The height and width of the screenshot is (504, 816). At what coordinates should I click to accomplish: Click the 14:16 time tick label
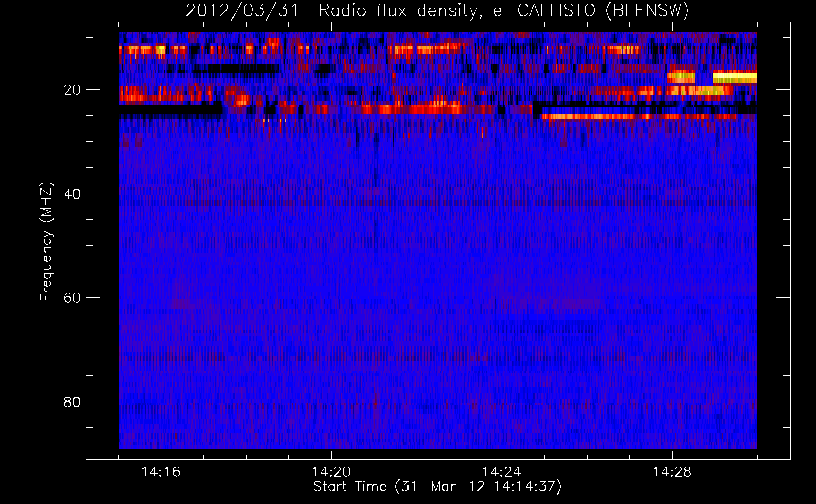[161, 472]
